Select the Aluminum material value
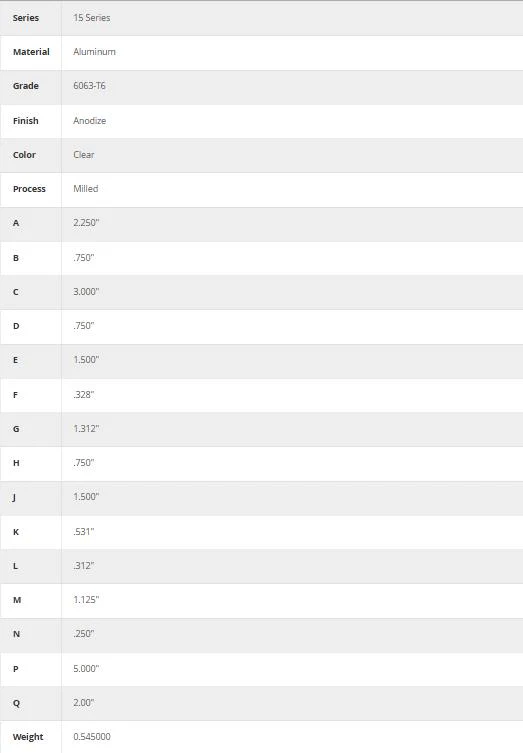Viewport: 523px width, 753px height. click(95, 52)
